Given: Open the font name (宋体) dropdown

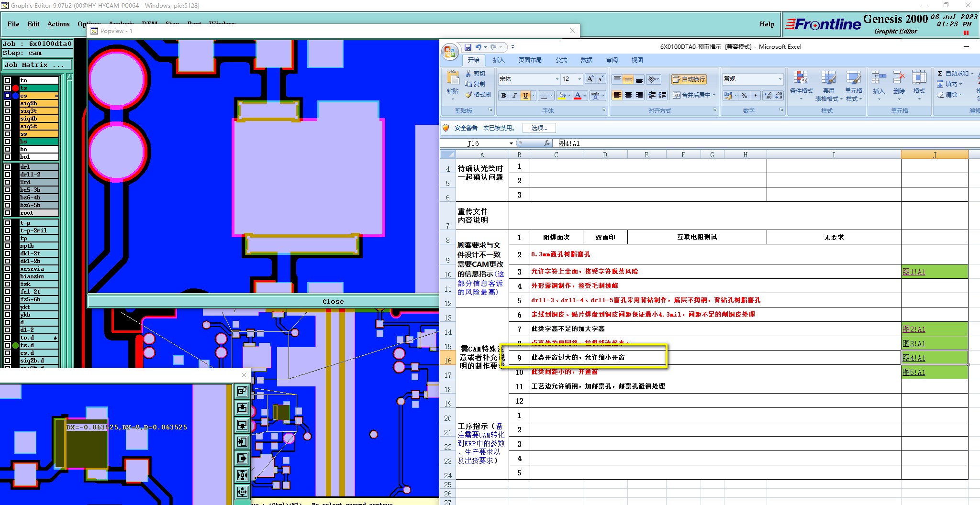Looking at the screenshot, I should 557,79.
